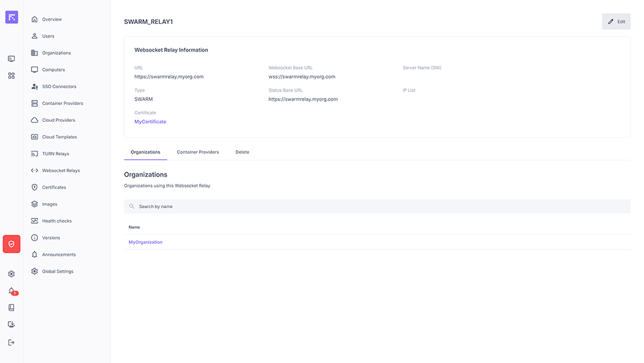
Task: Click the logout icon at bottom left
Action: tap(12, 342)
